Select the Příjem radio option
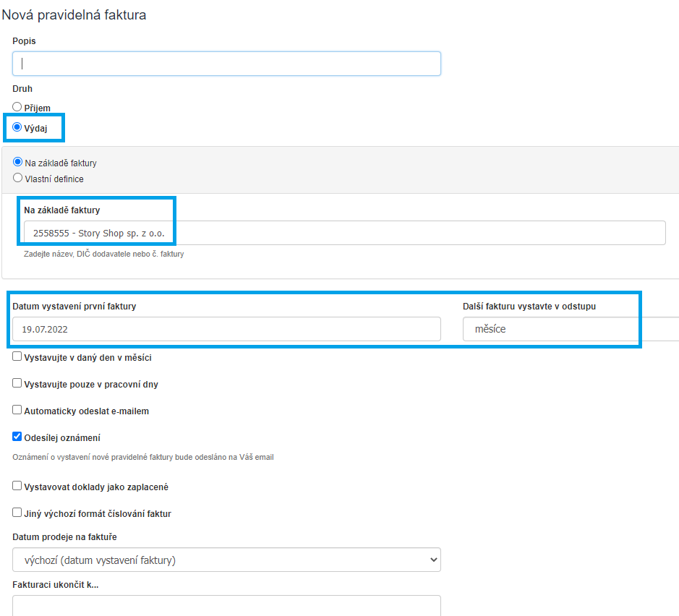679x616 pixels. pos(17,107)
